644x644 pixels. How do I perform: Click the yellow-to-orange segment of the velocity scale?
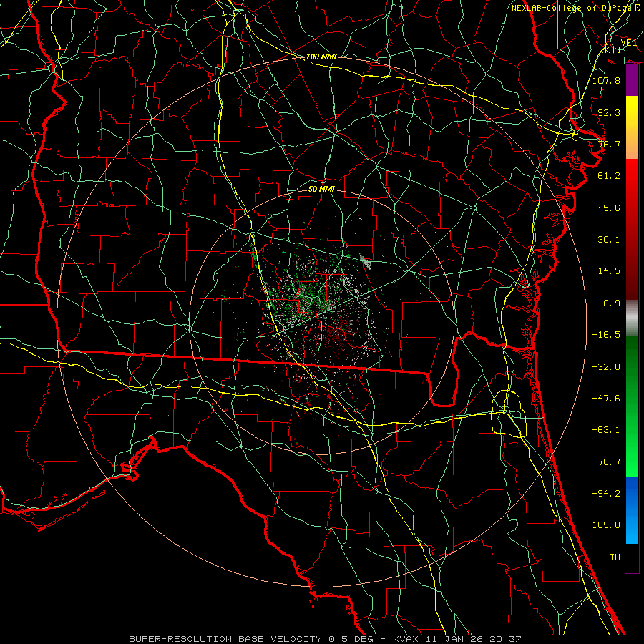632,127
